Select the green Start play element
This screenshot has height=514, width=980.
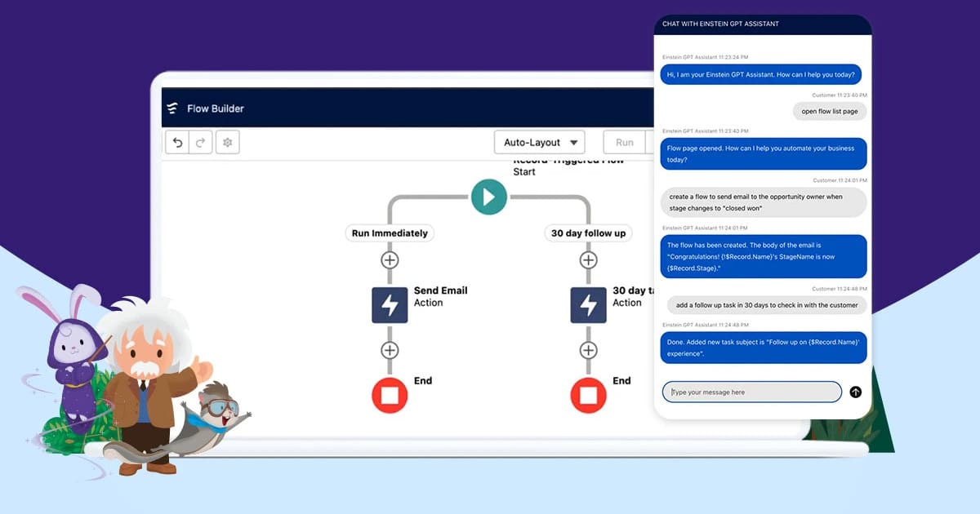(x=489, y=197)
